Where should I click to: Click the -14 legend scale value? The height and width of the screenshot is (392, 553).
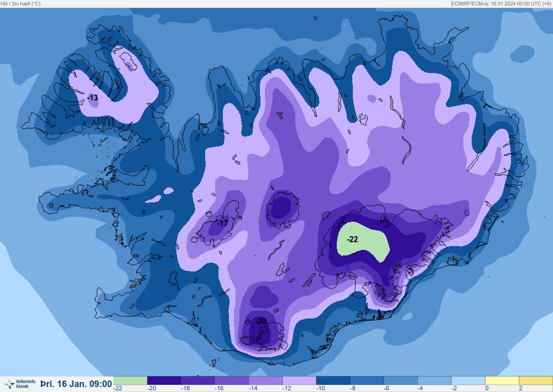253,388
